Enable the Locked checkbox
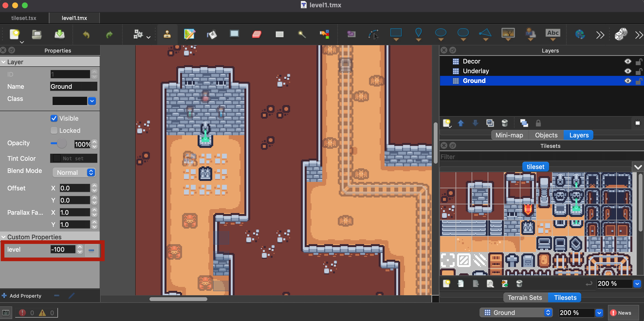 [54, 130]
